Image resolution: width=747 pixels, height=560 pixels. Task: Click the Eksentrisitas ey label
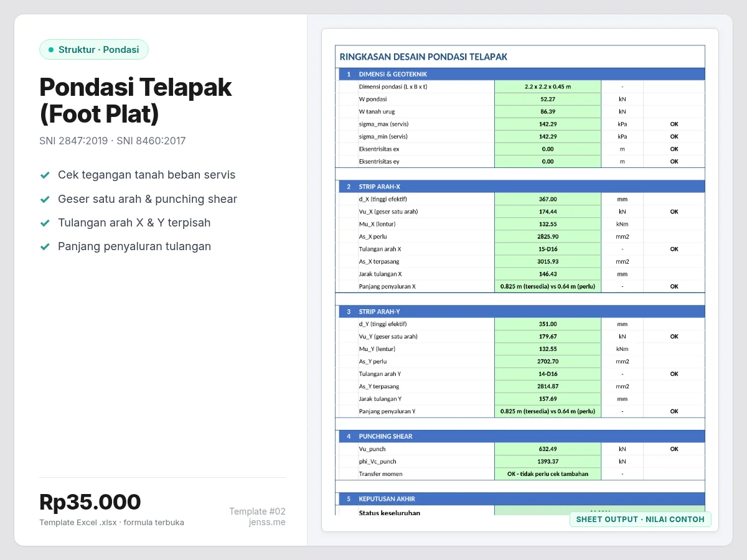[x=379, y=161]
